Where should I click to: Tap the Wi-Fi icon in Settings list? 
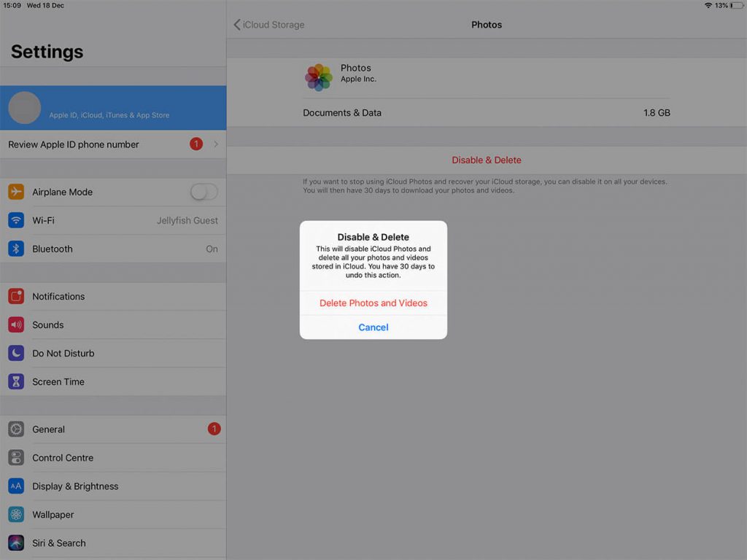pos(16,220)
